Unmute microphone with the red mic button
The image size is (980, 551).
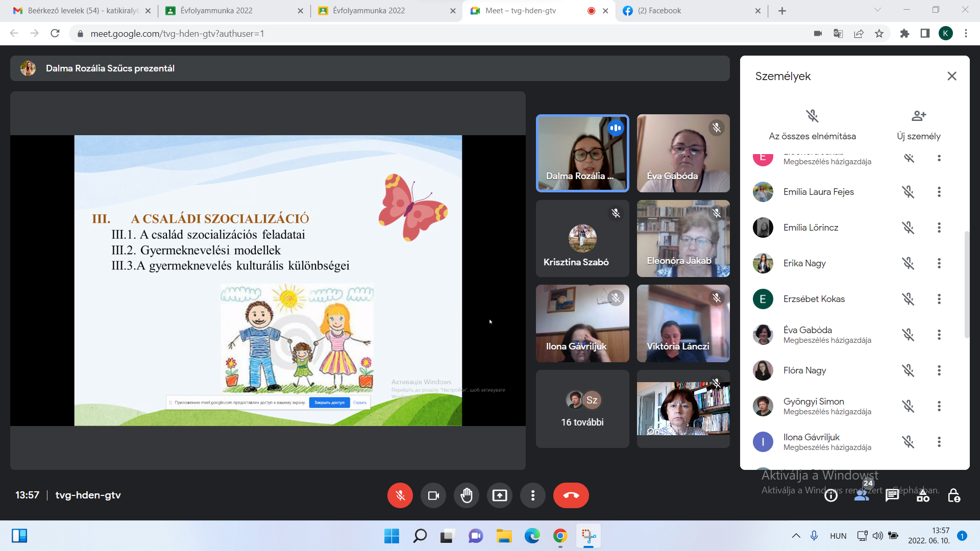400,495
